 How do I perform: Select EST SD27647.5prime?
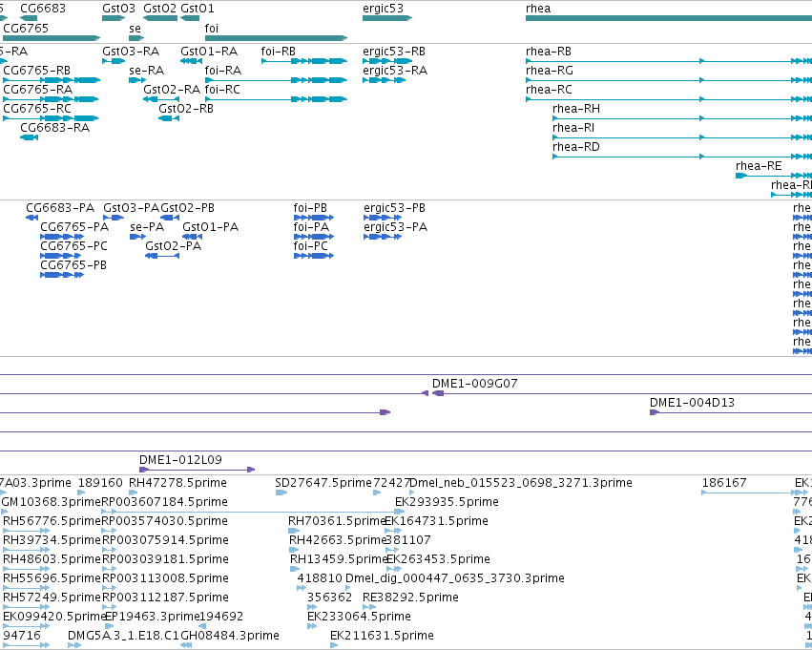(323, 483)
